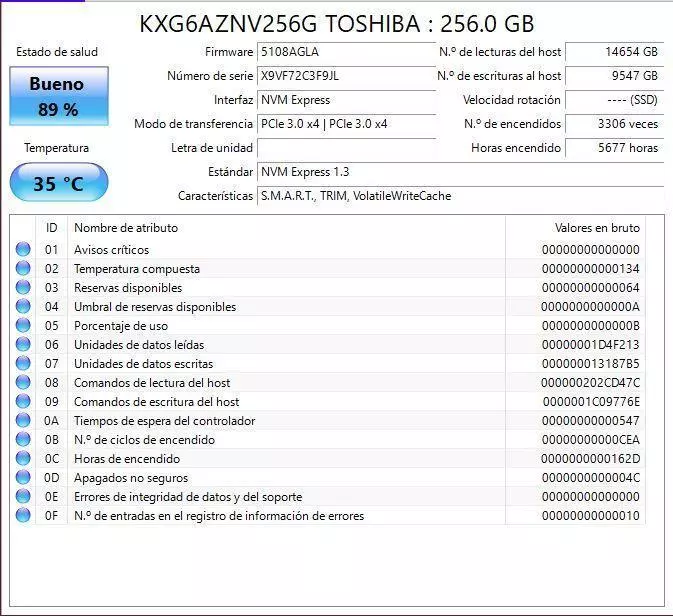Click raw value 0000000000134
Image resolution: width=673 pixels, height=616 pixels.
[x=591, y=269]
